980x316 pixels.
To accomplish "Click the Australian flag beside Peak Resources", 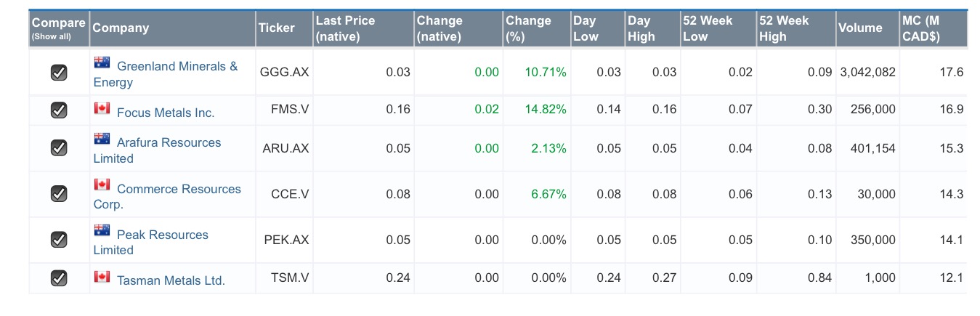I will [x=102, y=231].
